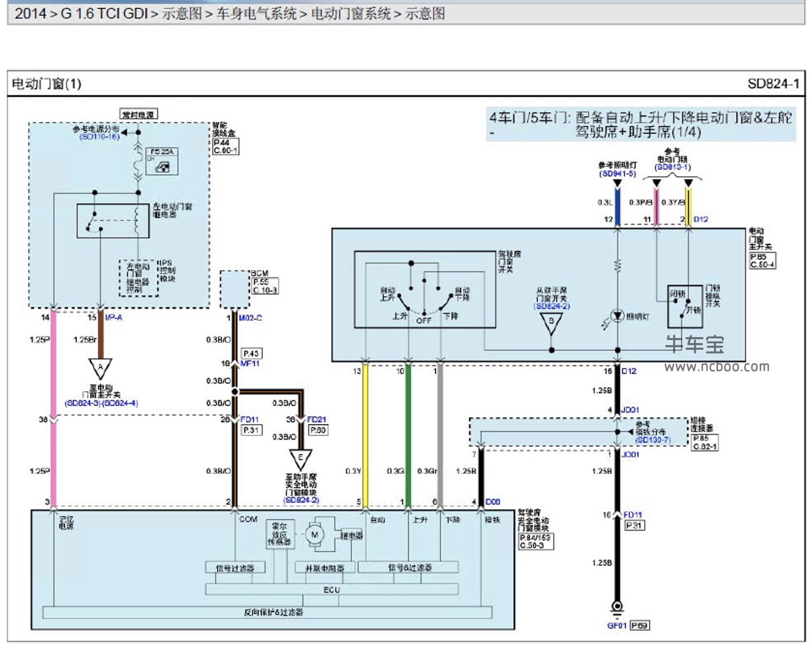Click the P.84/153 page reference box
The width and height of the screenshot is (812, 652).
(x=535, y=538)
